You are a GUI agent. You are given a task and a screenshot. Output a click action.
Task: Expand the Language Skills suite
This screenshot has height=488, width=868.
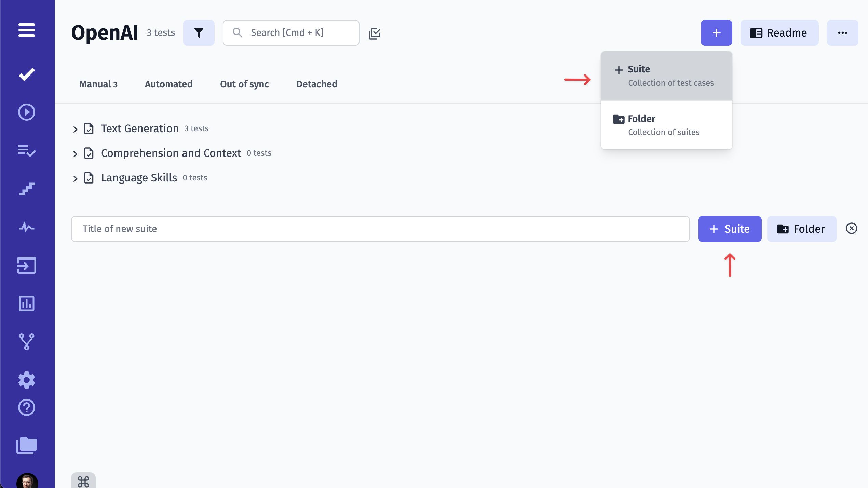(x=76, y=178)
